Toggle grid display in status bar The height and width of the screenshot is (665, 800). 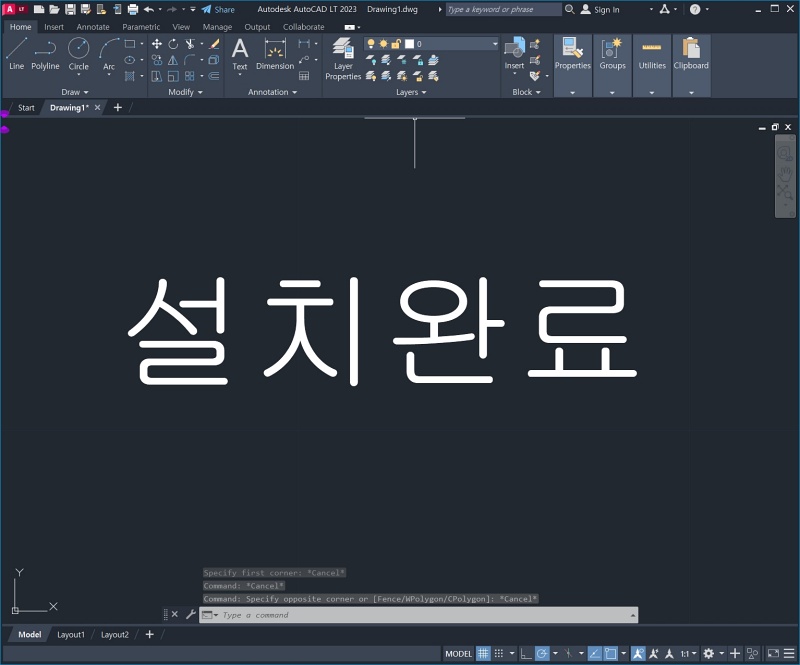(483, 653)
